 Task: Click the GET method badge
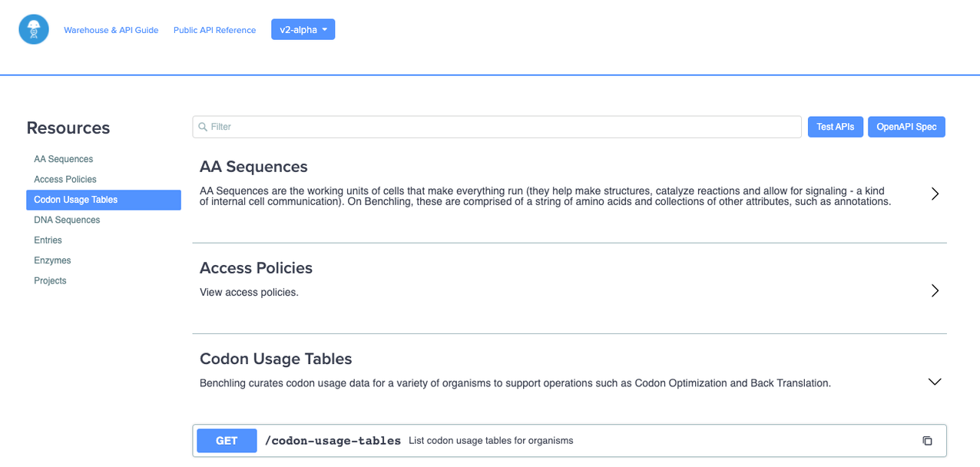click(x=227, y=441)
